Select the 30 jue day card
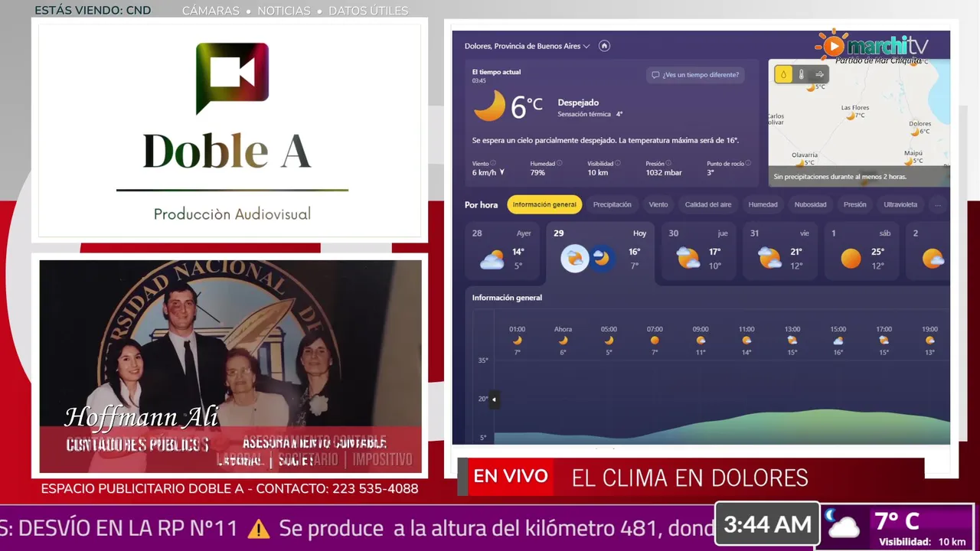 point(698,251)
